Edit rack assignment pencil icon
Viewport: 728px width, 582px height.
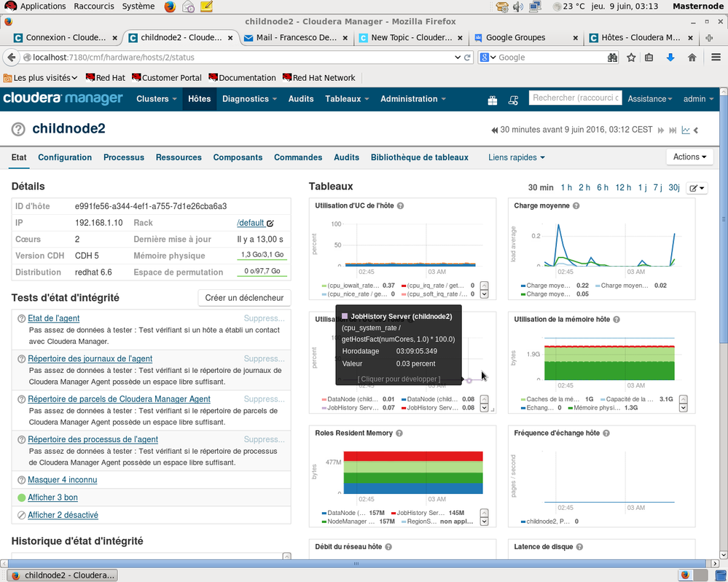270,224
